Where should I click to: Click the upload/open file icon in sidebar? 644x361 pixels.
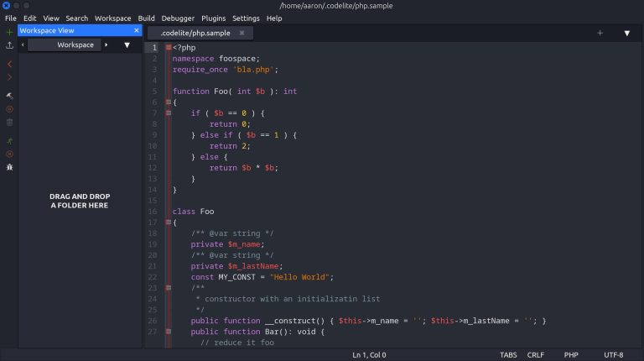coord(9,45)
